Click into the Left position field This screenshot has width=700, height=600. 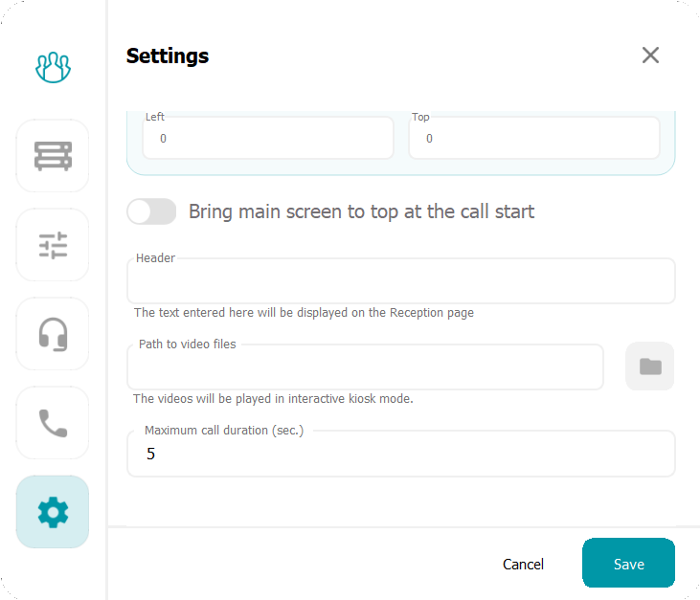click(268, 139)
